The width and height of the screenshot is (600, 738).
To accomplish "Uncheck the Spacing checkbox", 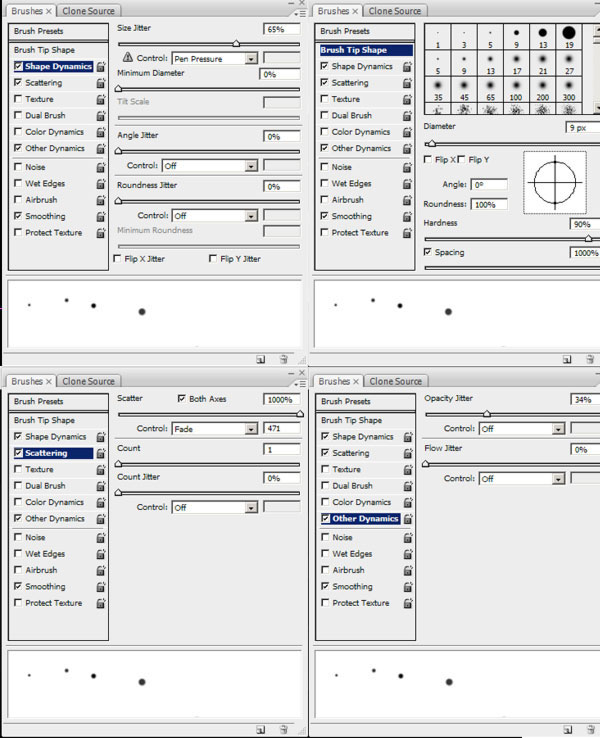I will point(428,252).
